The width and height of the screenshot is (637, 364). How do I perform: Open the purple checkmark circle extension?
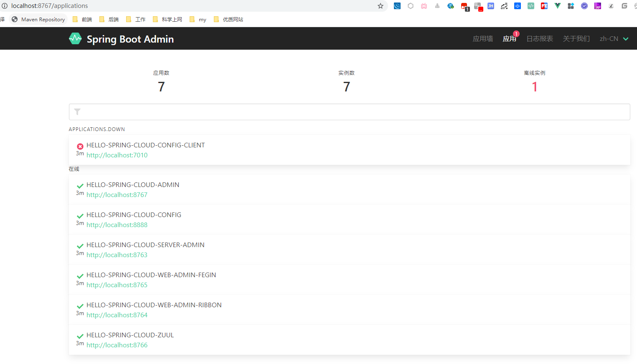[584, 6]
